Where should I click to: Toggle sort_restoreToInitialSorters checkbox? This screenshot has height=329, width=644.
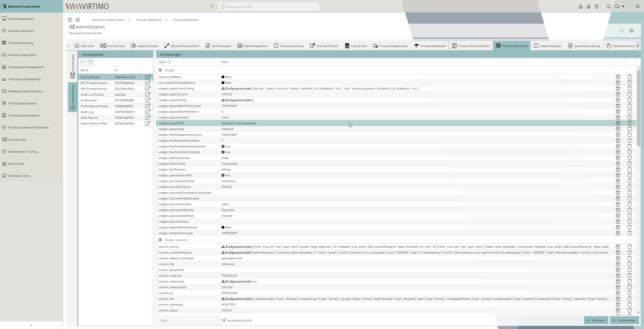223,83
